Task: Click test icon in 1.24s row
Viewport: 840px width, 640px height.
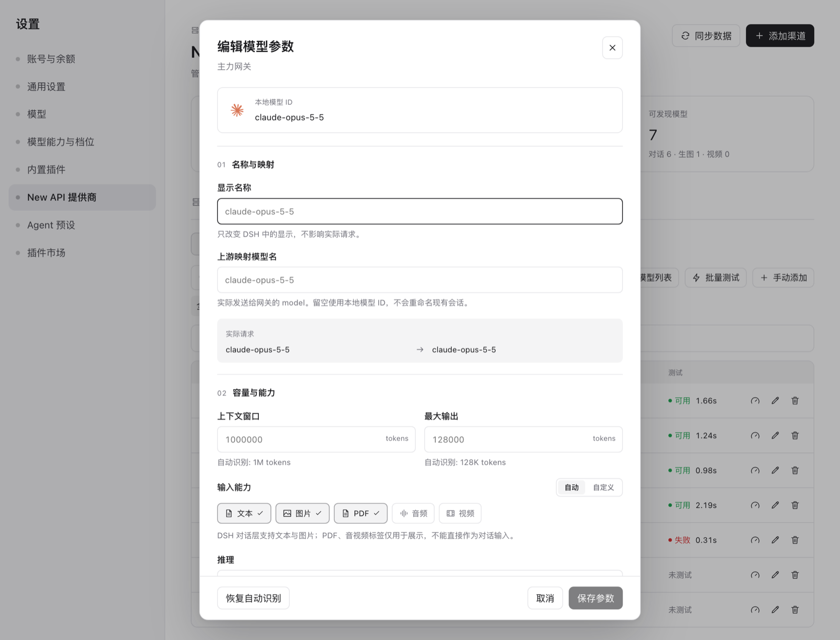Action: coord(755,435)
